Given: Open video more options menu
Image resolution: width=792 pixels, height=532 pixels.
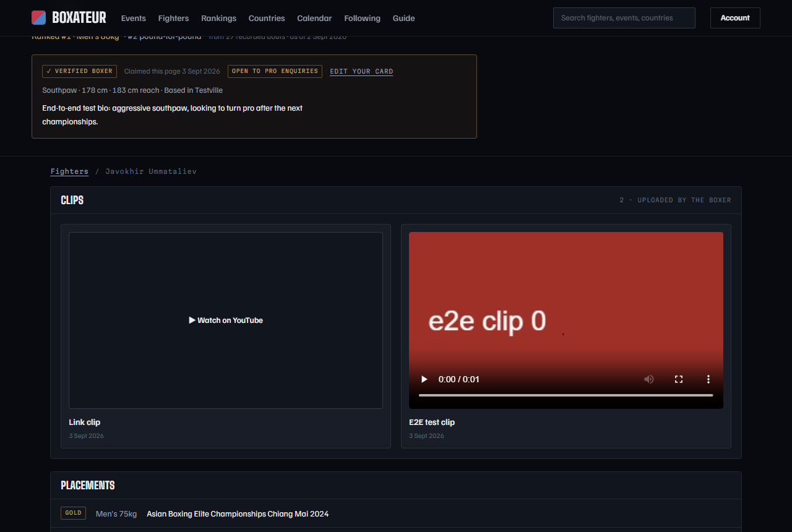Looking at the screenshot, I should (x=708, y=379).
